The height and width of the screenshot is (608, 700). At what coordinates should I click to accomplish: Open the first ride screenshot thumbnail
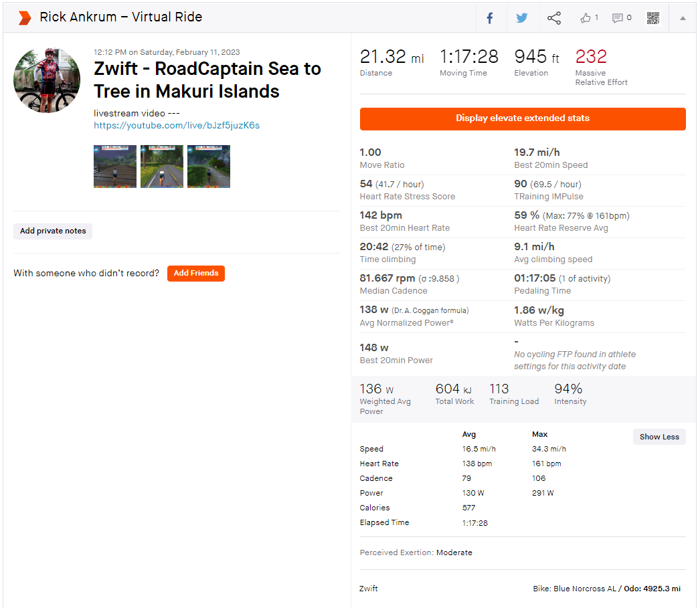tap(115, 167)
